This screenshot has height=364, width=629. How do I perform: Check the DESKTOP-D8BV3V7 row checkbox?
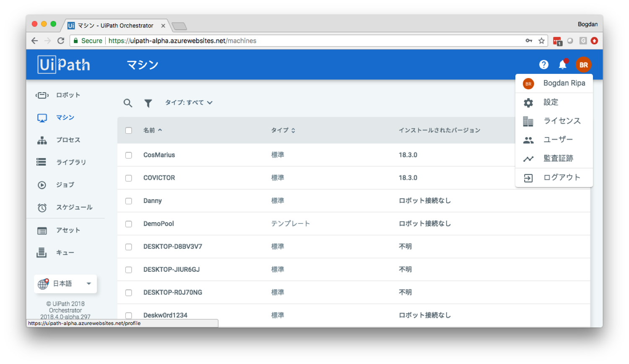click(129, 247)
